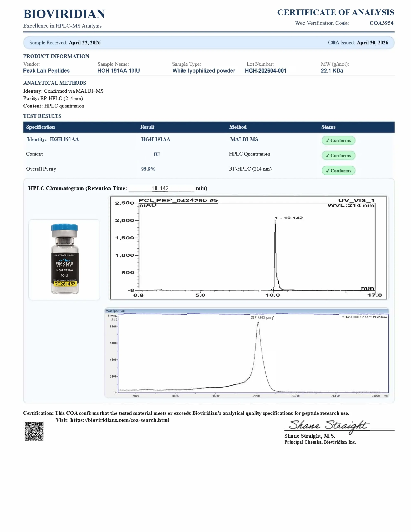Screen dimensions: 411x532
Task: Click the PRODUCT INFORMATION section heading
Action: (x=56, y=56)
